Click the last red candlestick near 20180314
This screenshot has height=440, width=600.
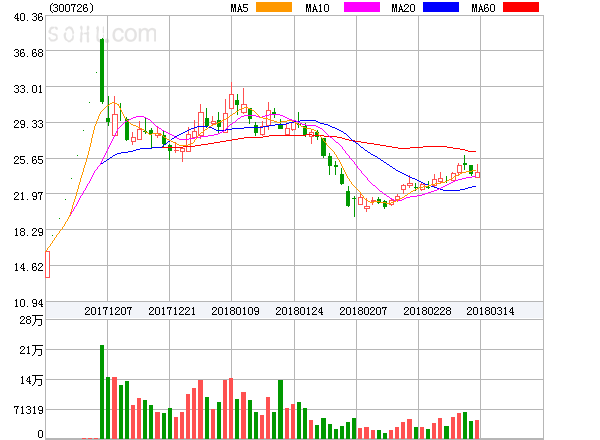click(x=478, y=171)
